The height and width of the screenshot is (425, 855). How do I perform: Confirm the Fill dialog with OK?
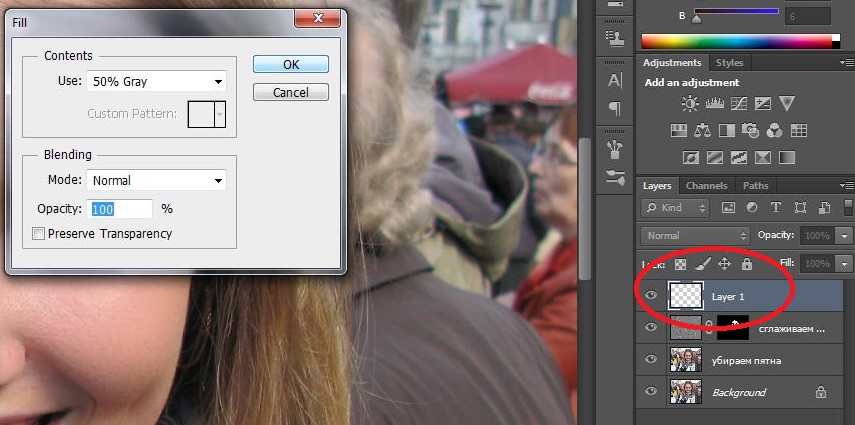[291, 64]
